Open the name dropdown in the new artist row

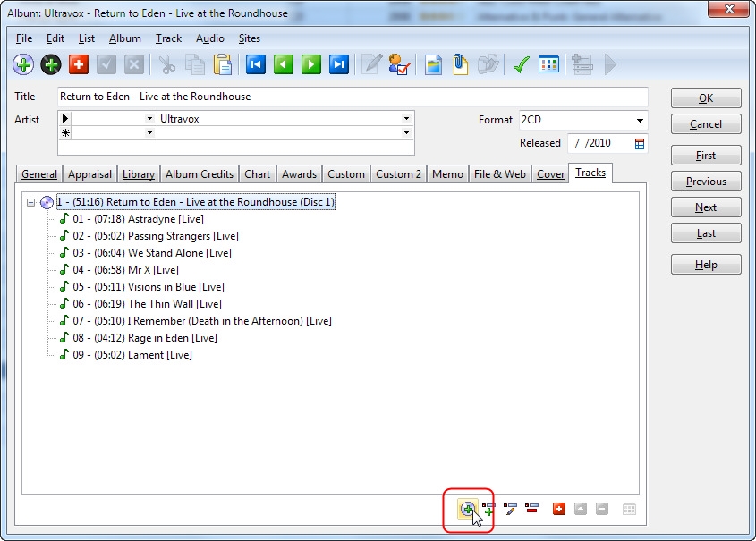click(406, 132)
